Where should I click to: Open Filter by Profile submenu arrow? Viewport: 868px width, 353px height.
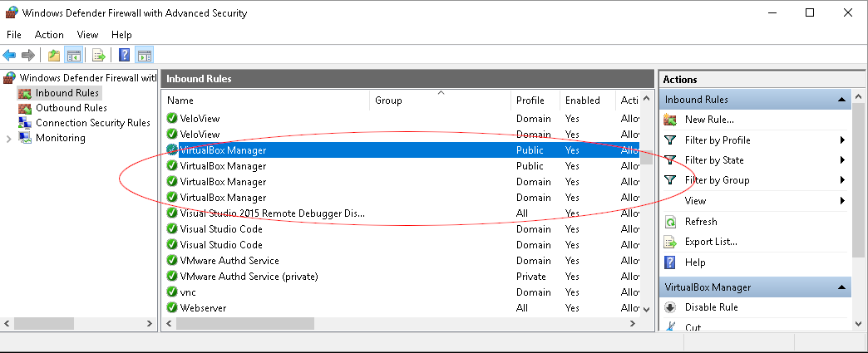[x=842, y=140]
